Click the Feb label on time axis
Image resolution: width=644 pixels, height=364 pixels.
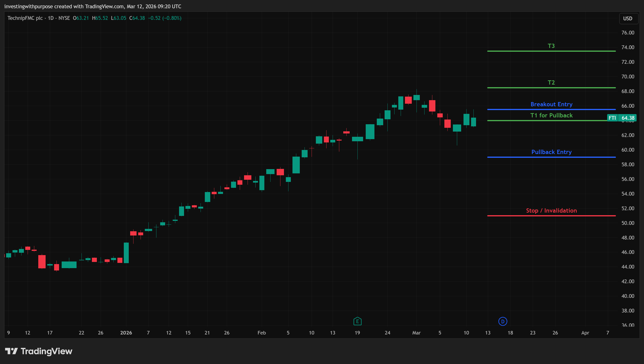pos(262,333)
